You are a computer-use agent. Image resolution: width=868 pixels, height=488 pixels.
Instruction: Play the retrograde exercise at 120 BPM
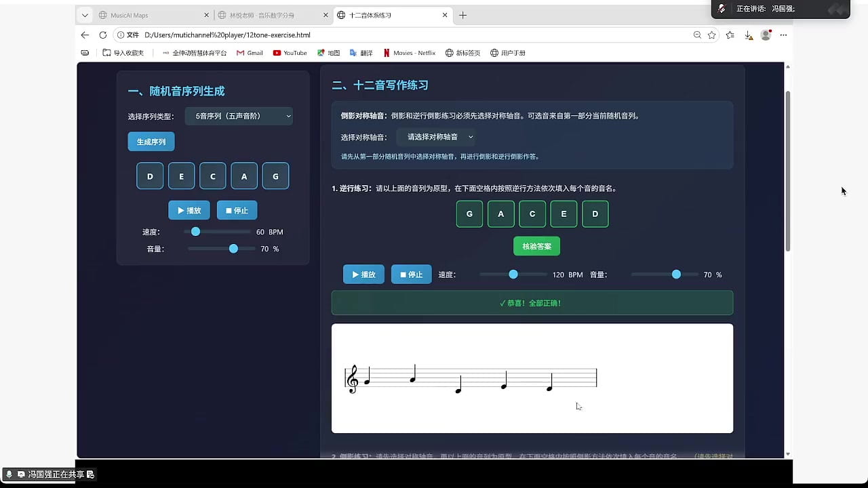coord(363,274)
